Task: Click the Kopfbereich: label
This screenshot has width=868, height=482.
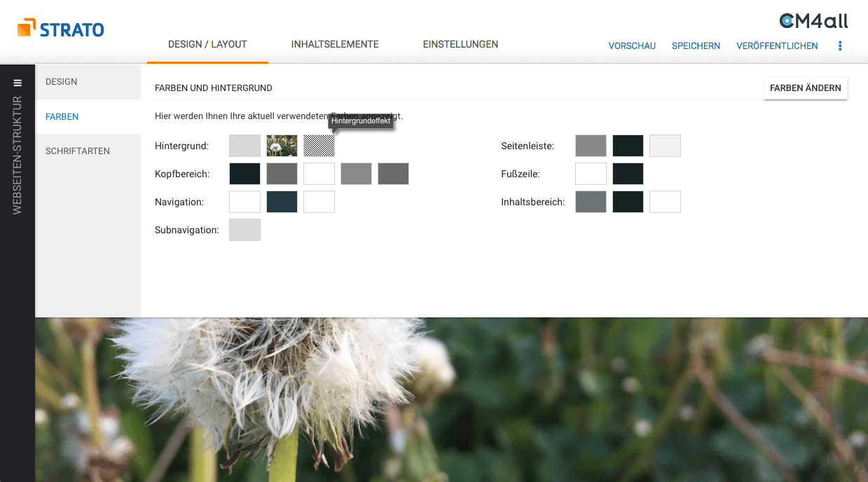Action: tap(182, 174)
